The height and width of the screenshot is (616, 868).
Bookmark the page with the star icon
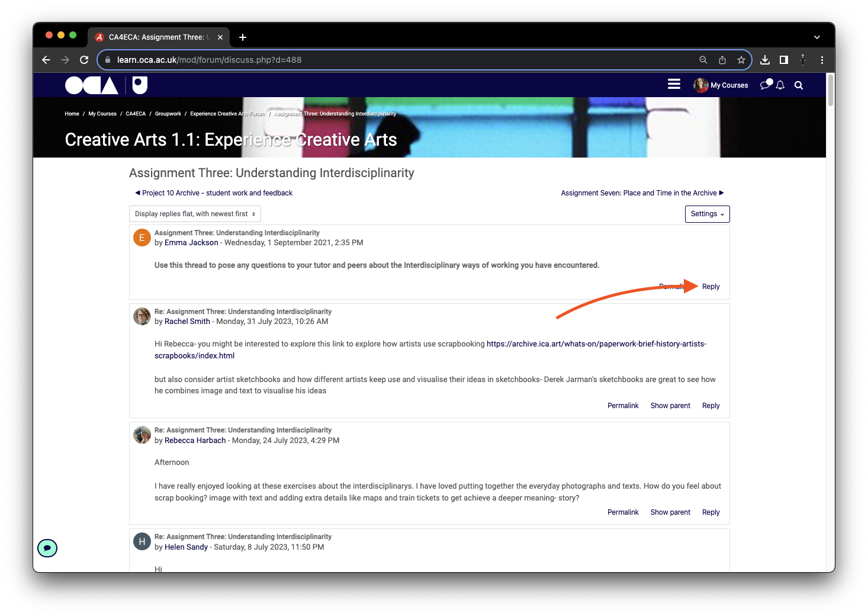coord(741,60)
